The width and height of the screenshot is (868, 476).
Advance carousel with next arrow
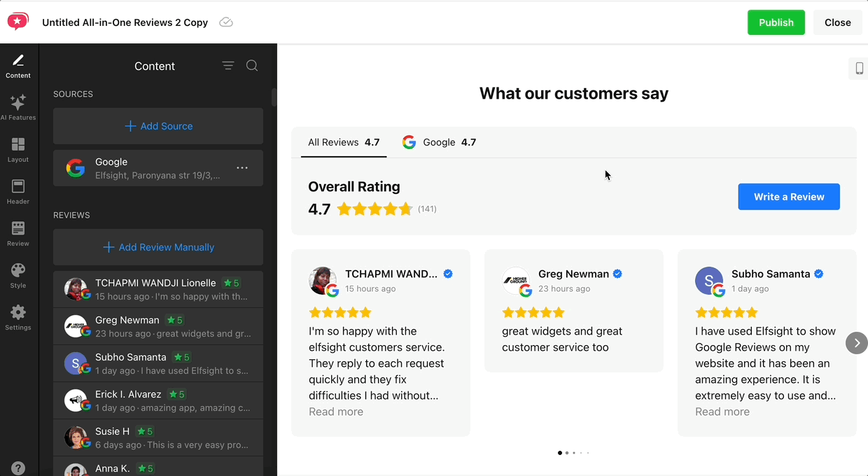click(x=856, y=343)
